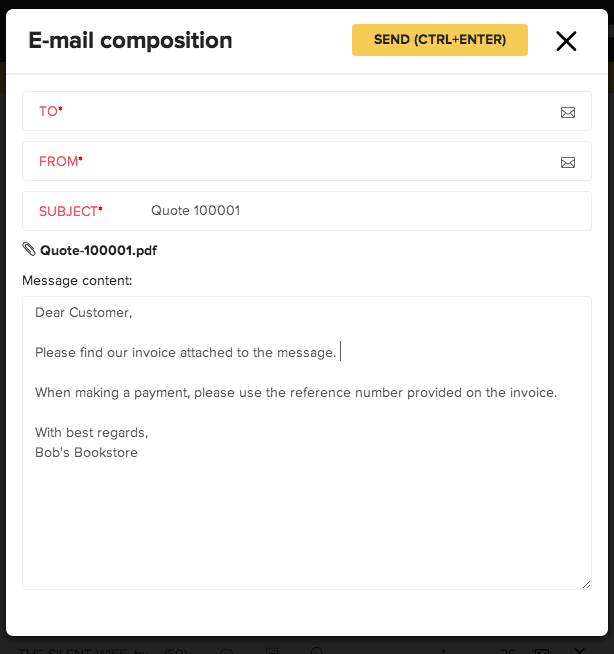Click the envelope icon in the FROM field
This screenshot has height=654, width=614.
[x=568, y=162]
